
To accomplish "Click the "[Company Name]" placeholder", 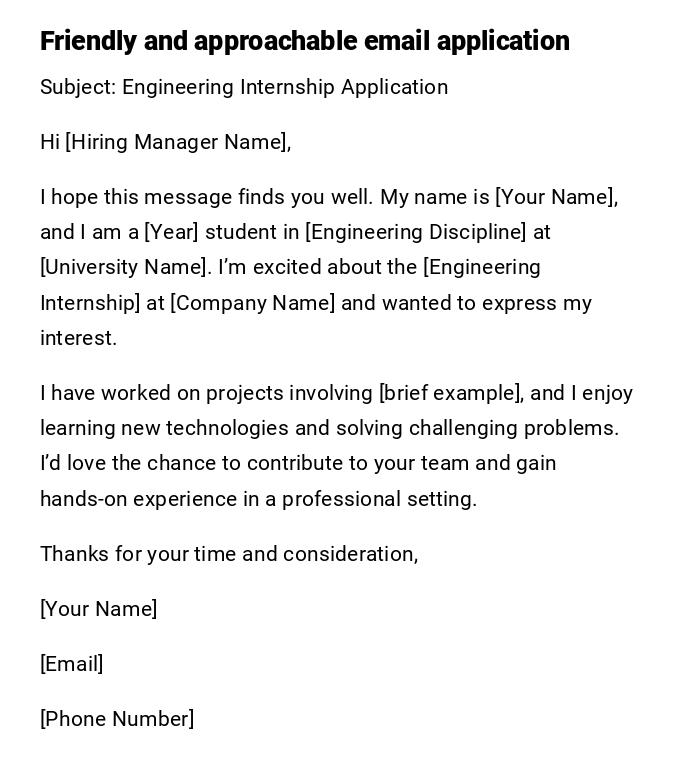I will (x=253, y=303).
